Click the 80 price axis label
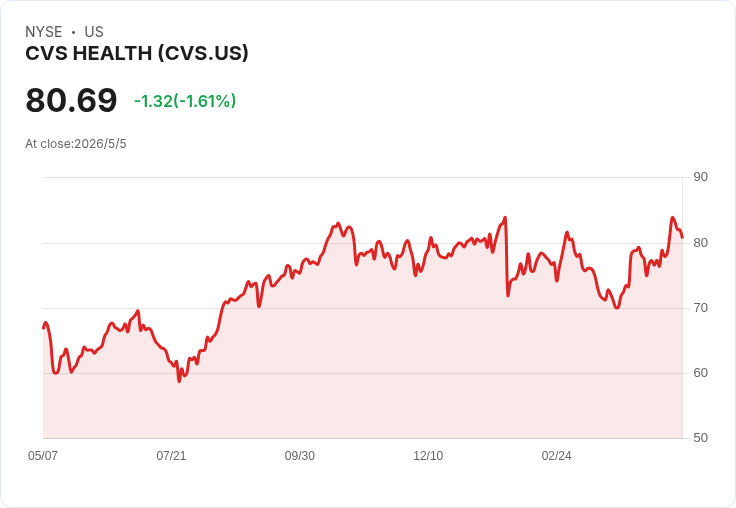 tap(700, 243)
